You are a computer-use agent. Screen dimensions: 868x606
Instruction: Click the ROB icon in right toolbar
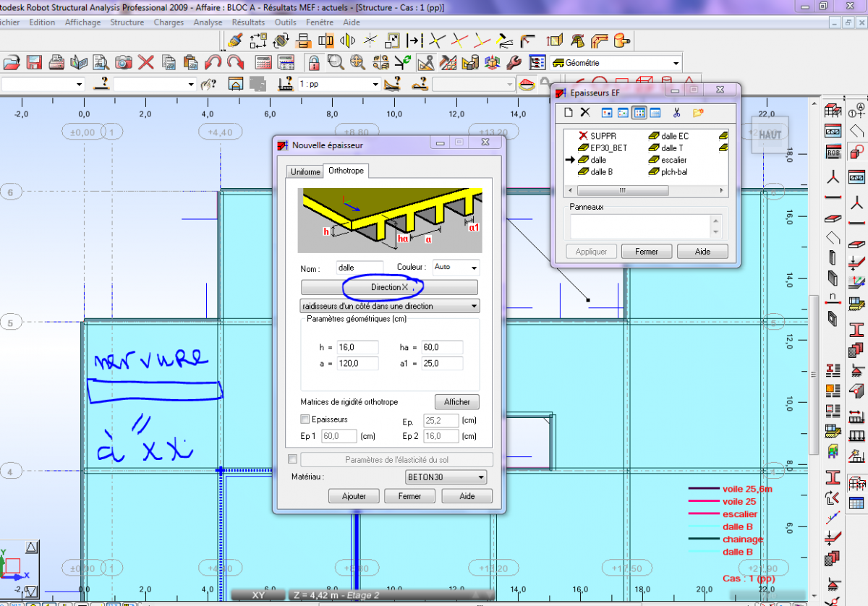833,153
